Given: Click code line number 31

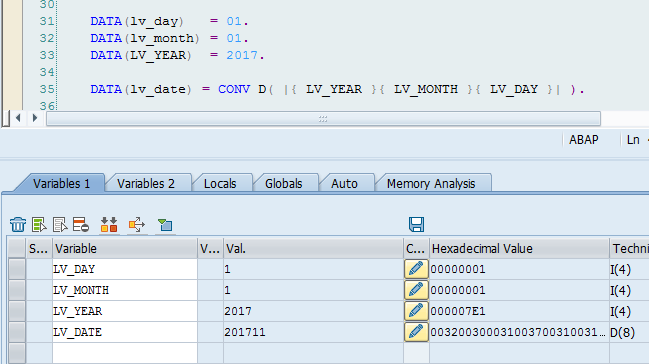Looking at the screenshot, I should [47, 21].
